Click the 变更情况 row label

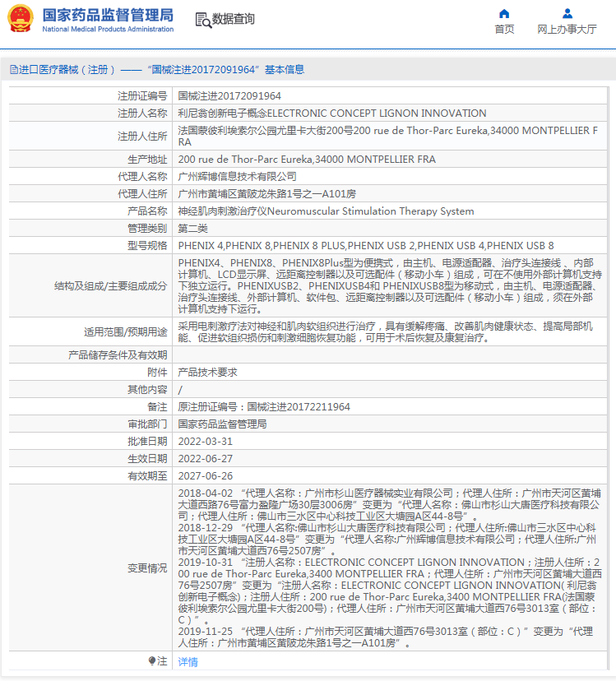146,567
